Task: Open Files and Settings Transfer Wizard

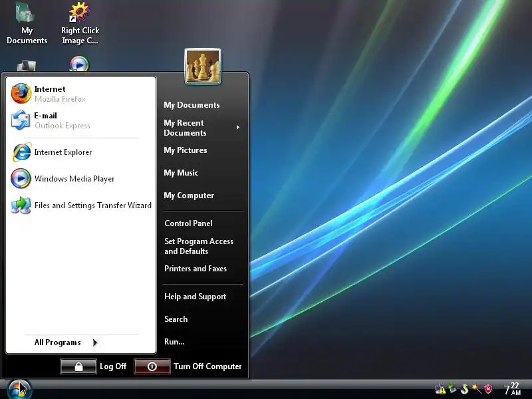Action: [80, 205]
